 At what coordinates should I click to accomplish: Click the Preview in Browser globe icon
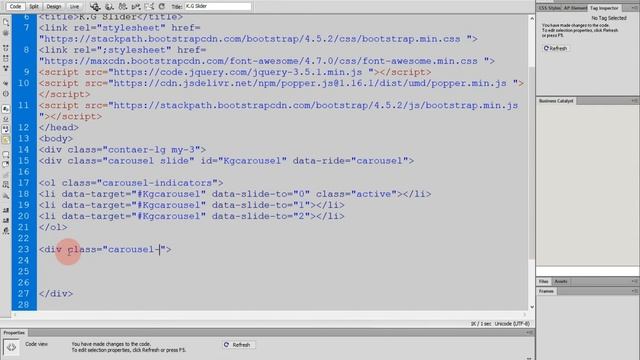pyautogui.click(x=109, y=7)
